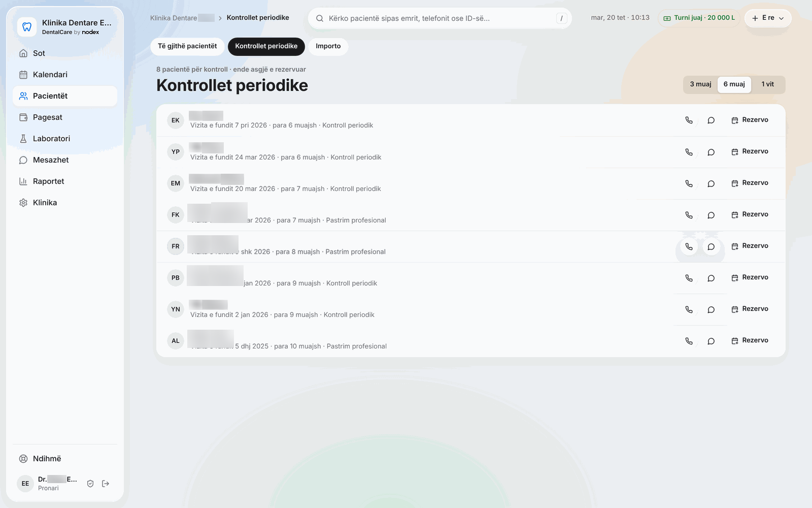This screenshot has width=812, height=508.
Task: Message patient YN via chat icon
Action: pos(711,309)
